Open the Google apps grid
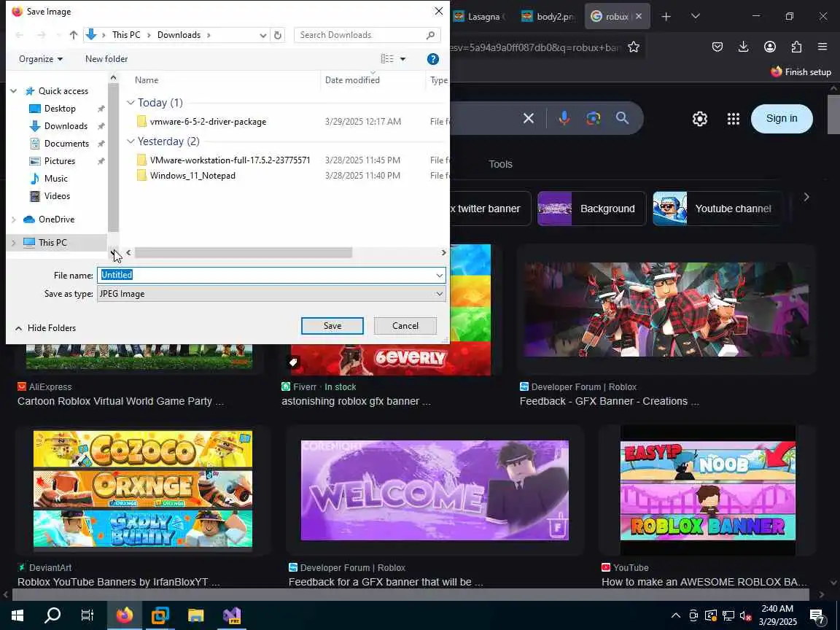 tap(734, 119)
